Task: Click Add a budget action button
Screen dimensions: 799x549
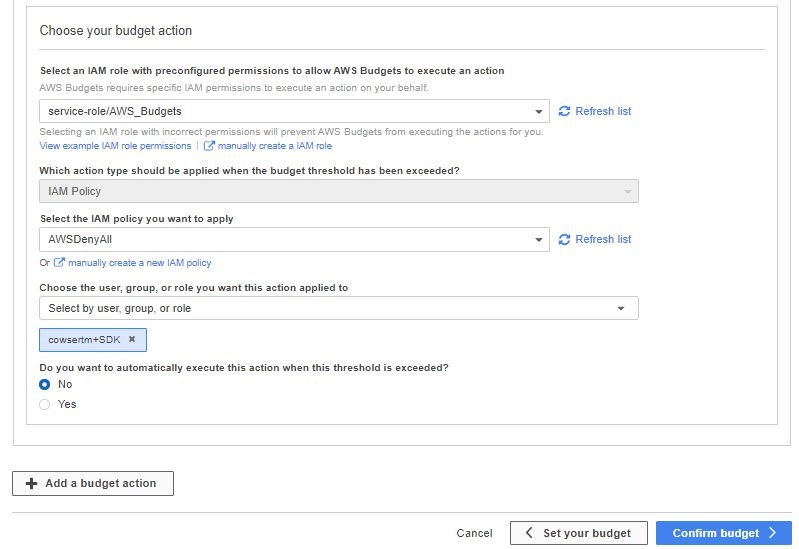Action: [93, 483]
